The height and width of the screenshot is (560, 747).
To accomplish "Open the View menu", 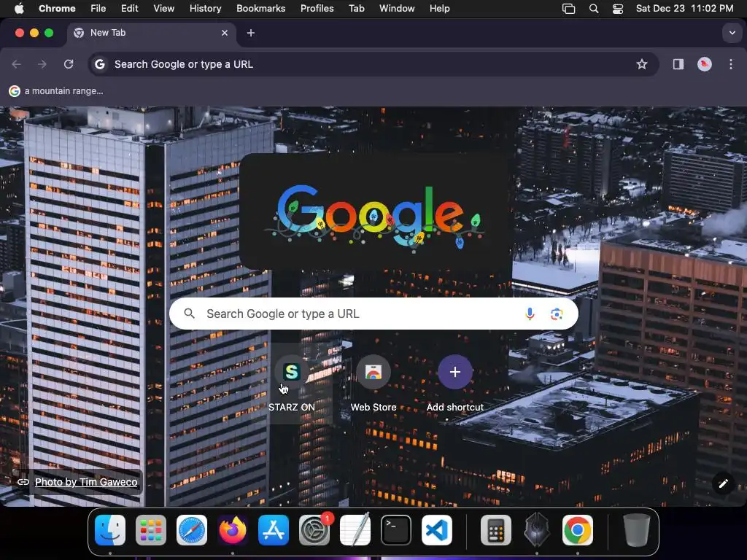I will pyautogui.click(x=163, y=9).
